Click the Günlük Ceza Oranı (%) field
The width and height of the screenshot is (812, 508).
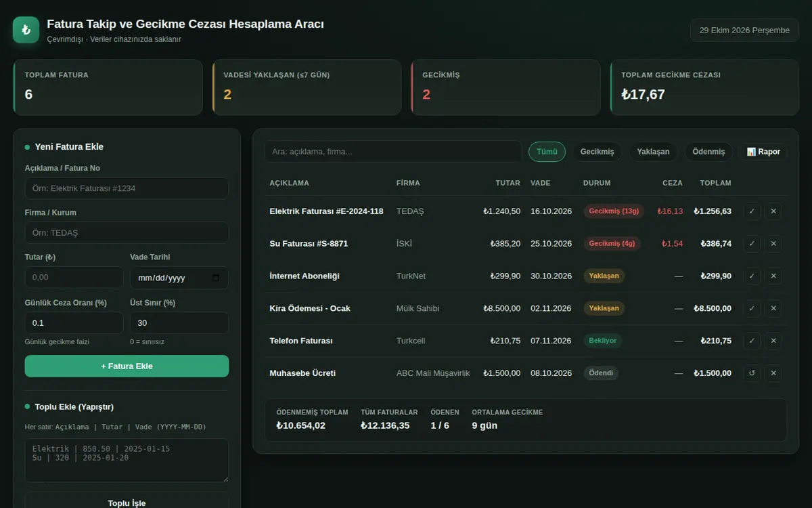pyautogui.click(x=74, y=323)
